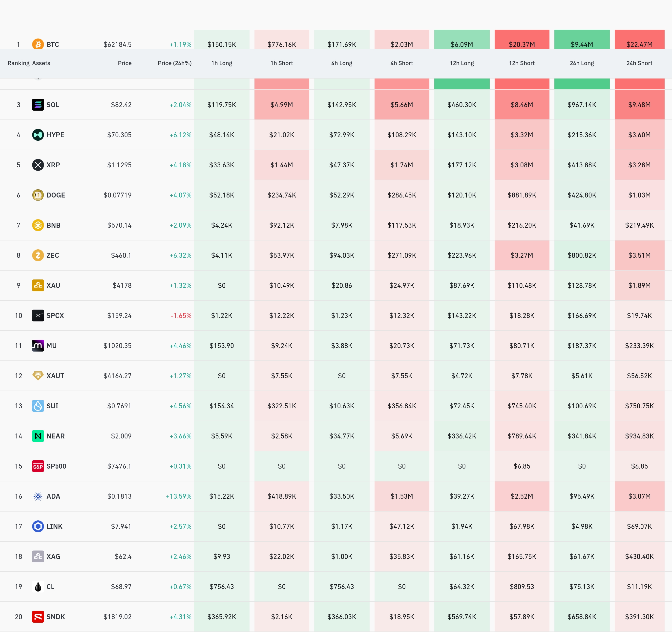Open the SUI asset link
672x632 pixels.
pos(52,406)
